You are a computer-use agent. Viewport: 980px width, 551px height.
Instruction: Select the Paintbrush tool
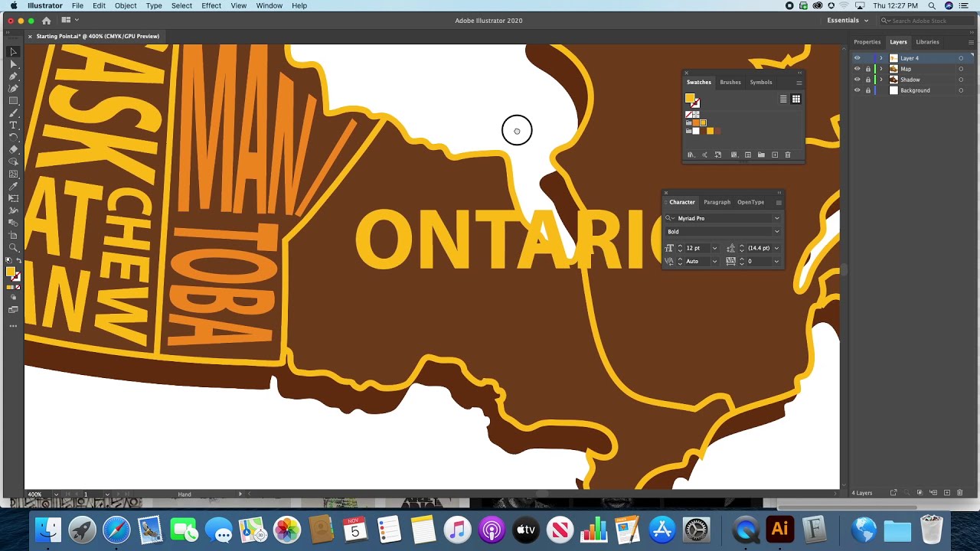(x=14, y=113)
